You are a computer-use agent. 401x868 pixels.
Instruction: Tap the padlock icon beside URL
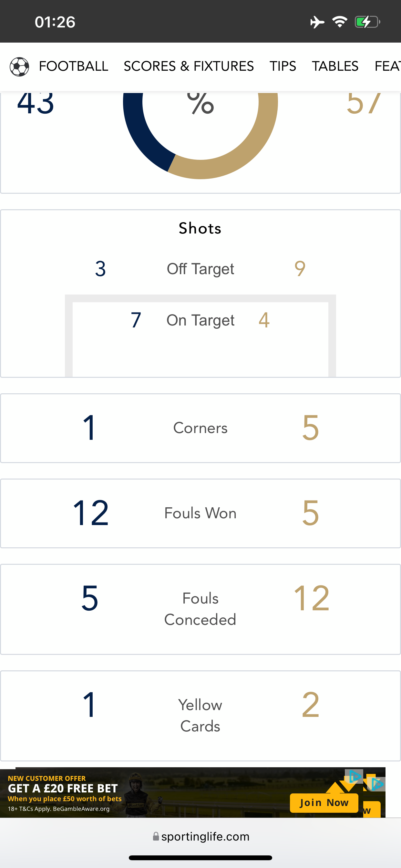click(156, 836)
